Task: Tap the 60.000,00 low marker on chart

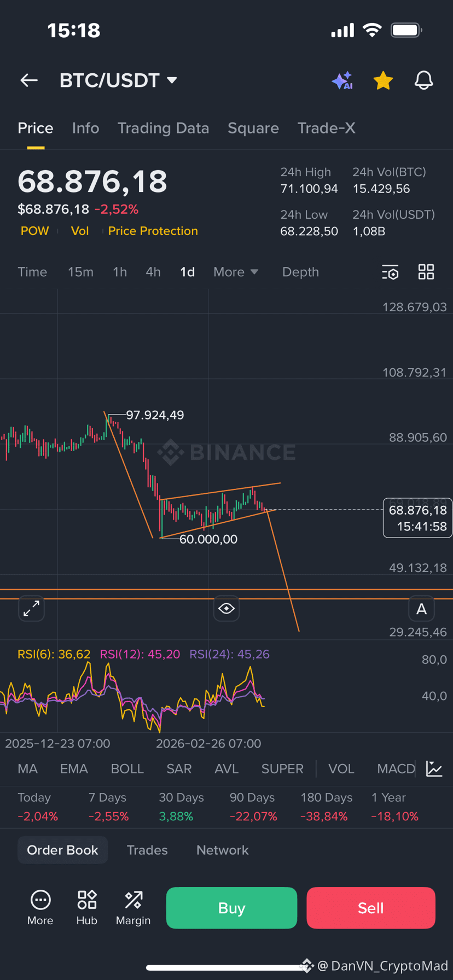Action: [x=208, y=539]
